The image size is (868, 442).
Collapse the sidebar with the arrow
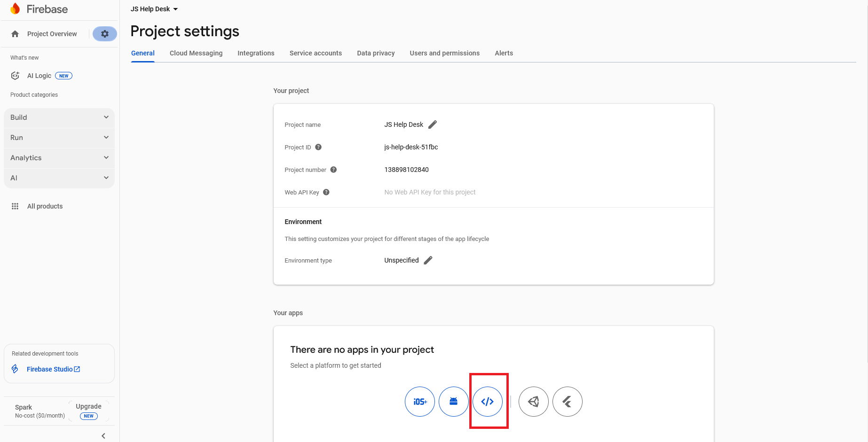point(103,436)
